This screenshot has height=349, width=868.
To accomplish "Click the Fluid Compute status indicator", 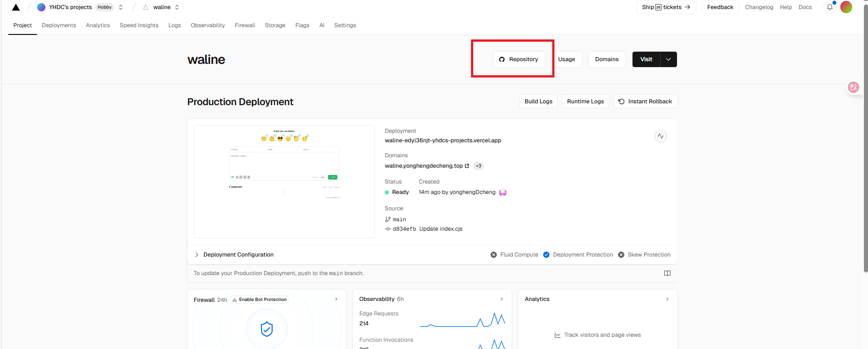I will pyautogui.click(x=515, y=255).
